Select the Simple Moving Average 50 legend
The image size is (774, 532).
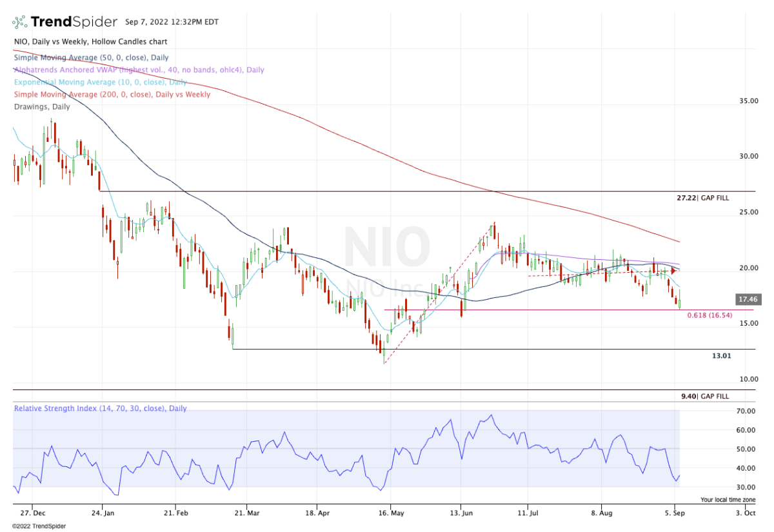82,58
